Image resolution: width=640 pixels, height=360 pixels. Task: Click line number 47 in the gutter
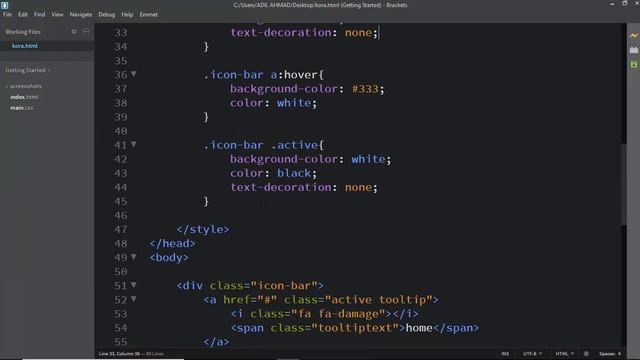[120, 229]
